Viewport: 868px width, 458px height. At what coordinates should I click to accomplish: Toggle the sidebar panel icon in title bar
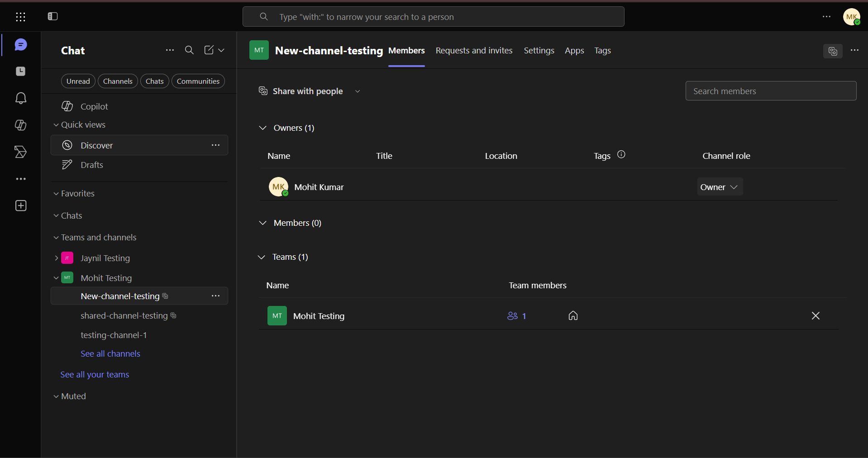point(52,17)
